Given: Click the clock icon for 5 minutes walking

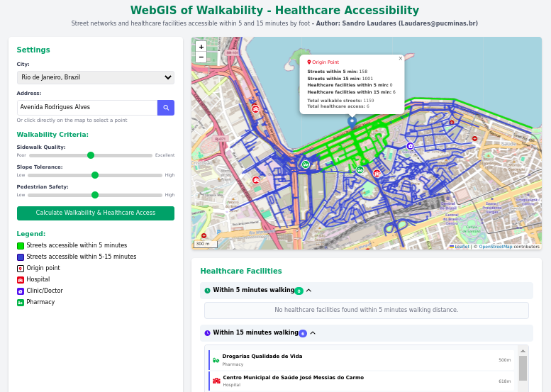Looking at the screenshot, I should (x=208, y=291).
